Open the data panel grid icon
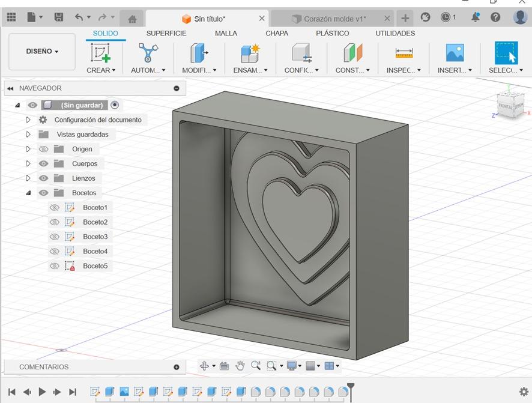Screen dimensions: 532x403 pos(11,17)
